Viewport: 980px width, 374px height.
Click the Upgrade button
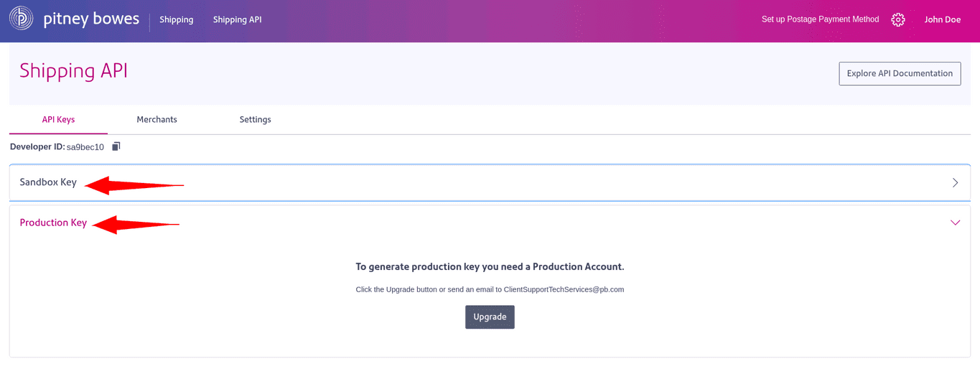pos(490,317)
